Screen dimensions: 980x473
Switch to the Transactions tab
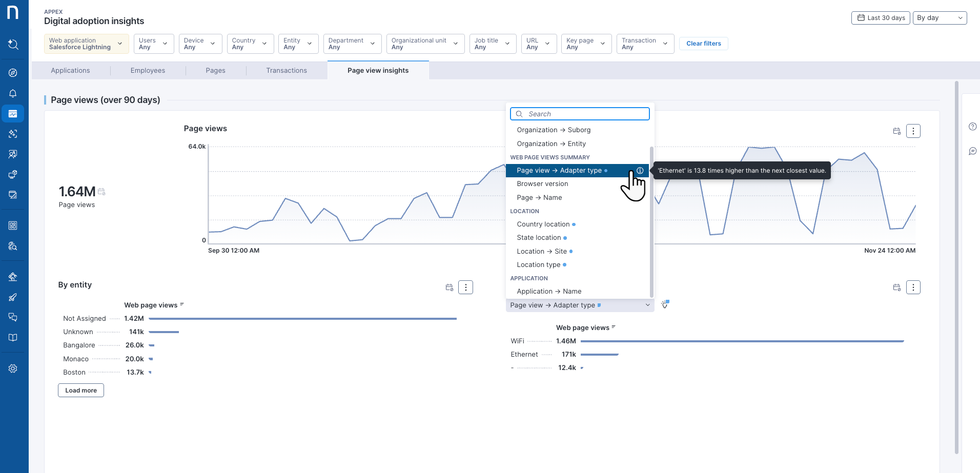[x=287, y=71]
